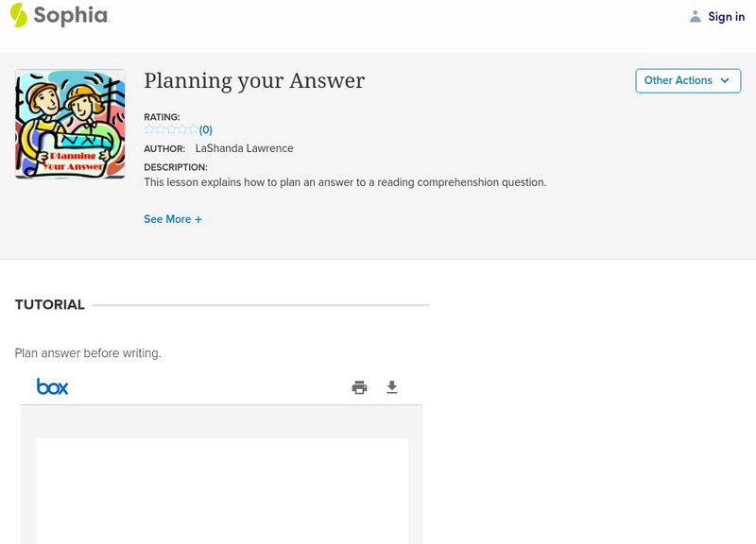Download the document from the Box viewer
756x544 pixels.
tap(392, 387)
